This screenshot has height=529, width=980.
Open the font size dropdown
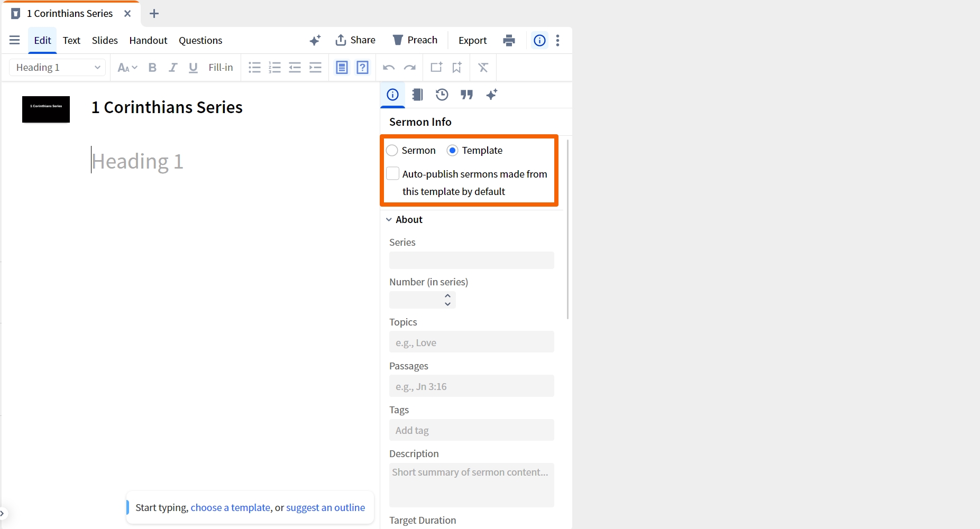(x=127, y=67)
